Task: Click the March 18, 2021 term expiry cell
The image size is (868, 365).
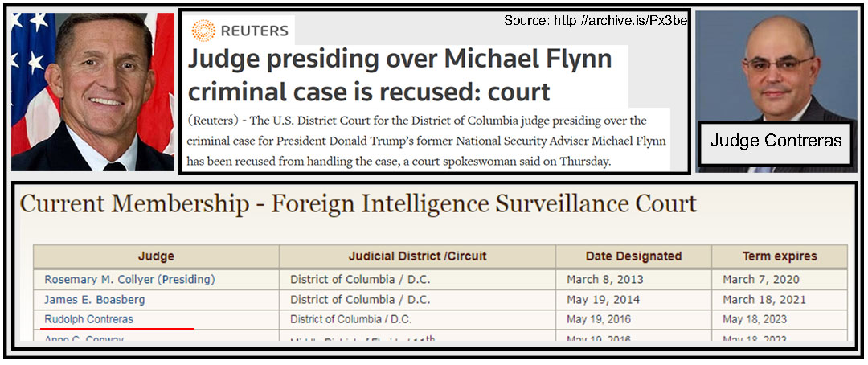Action: point(761,300)
